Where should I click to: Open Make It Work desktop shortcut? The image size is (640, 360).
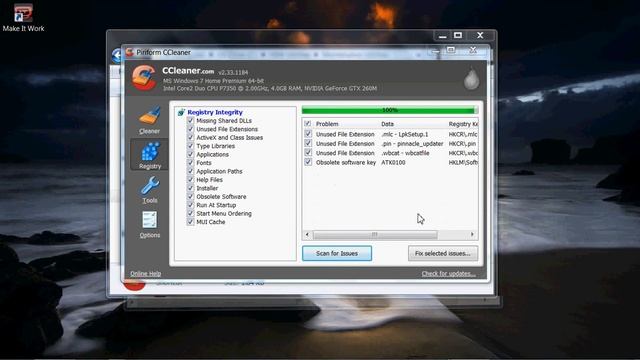(x=23, y=18)
